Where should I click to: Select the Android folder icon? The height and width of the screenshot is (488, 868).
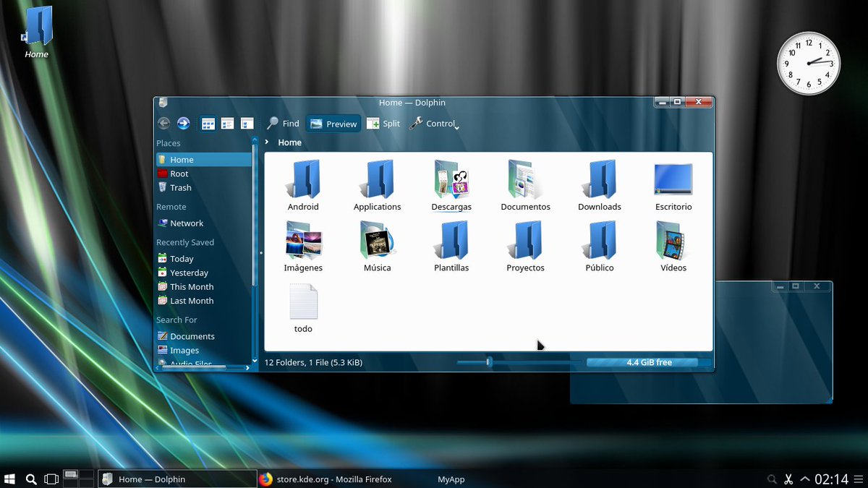coord(303,179)
